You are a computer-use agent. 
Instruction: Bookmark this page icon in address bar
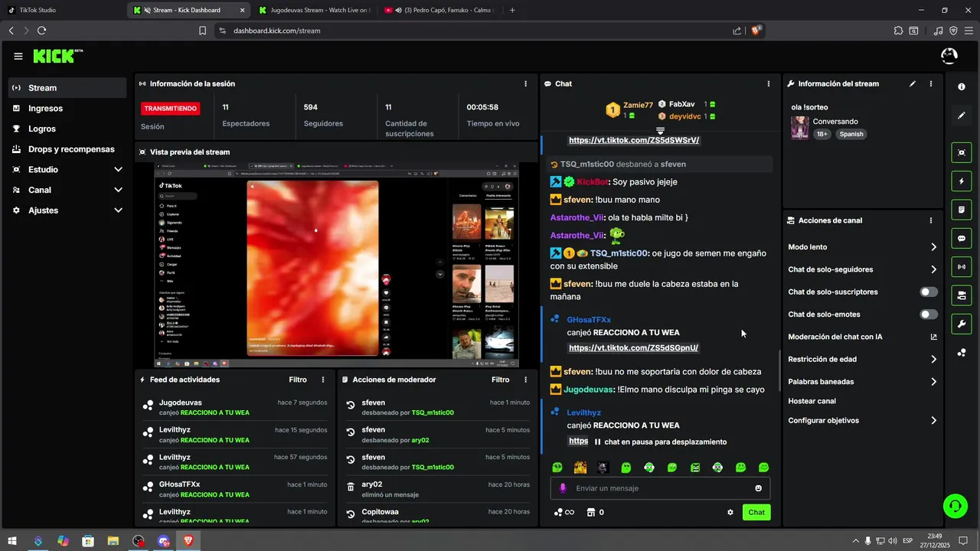tap(202, 31)
